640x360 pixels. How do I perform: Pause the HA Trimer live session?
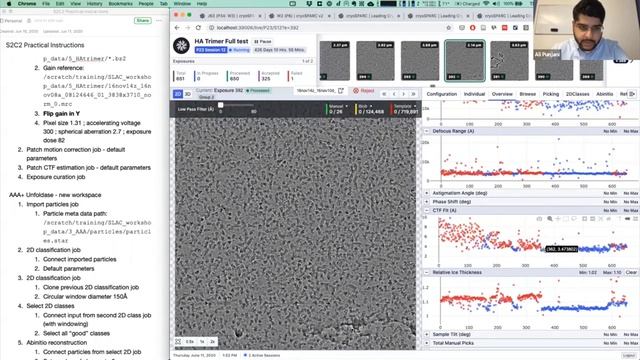[262, 42]
